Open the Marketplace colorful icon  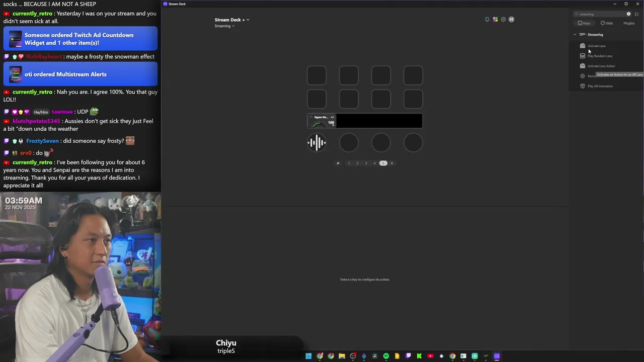(495, 20)
